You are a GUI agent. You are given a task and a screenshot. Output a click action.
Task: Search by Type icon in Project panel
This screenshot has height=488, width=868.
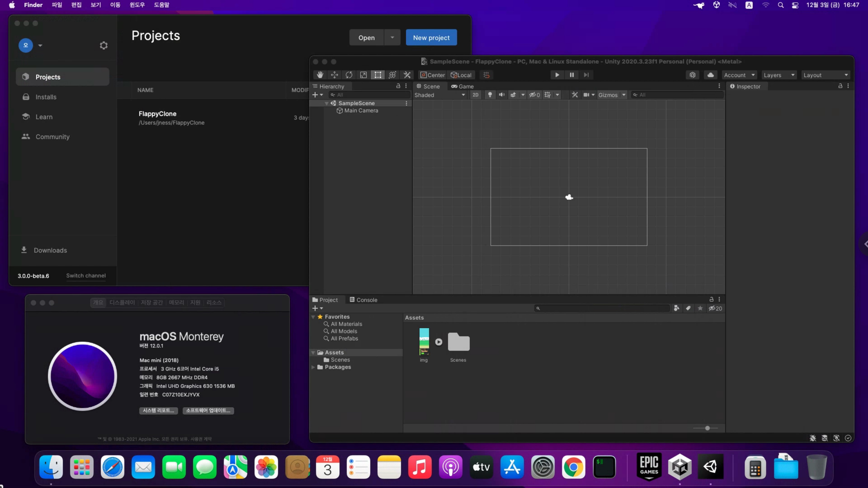(676, 308)
